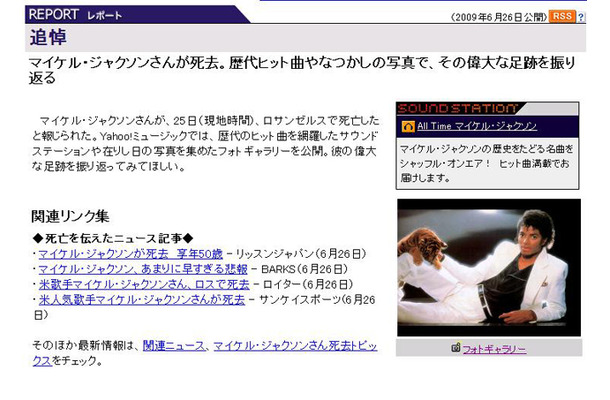
Task: Click ◆死亡を伝えたニュース記事◆ subheading
Action: (113, 238)
